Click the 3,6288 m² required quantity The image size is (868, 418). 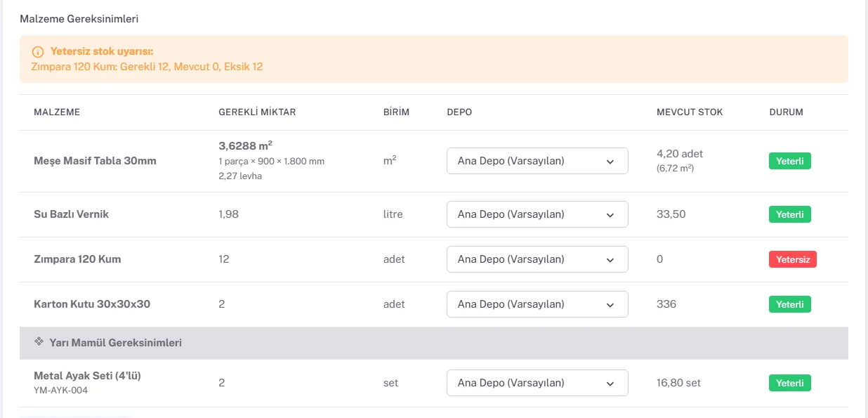[x=245, y=146]
